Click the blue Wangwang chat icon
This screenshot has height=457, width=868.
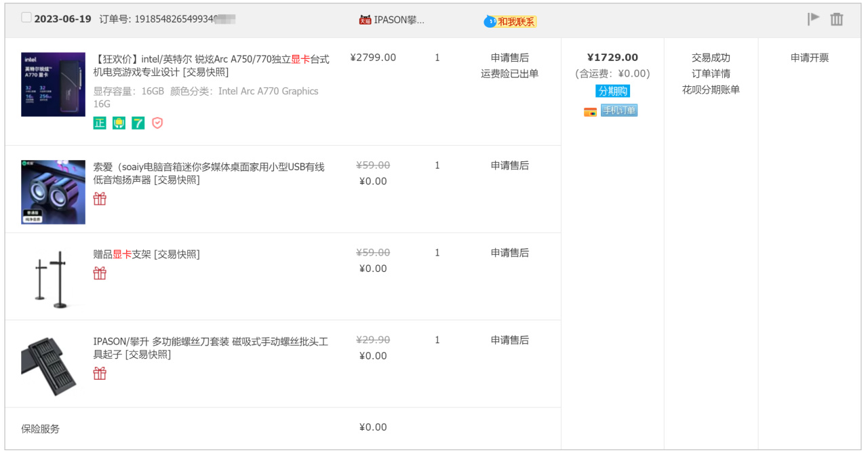(490, 22)
